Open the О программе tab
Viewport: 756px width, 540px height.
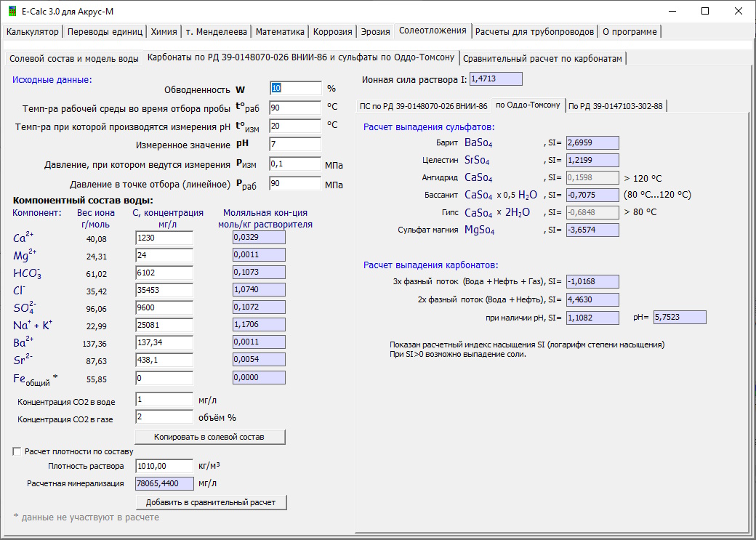[630, 32]
